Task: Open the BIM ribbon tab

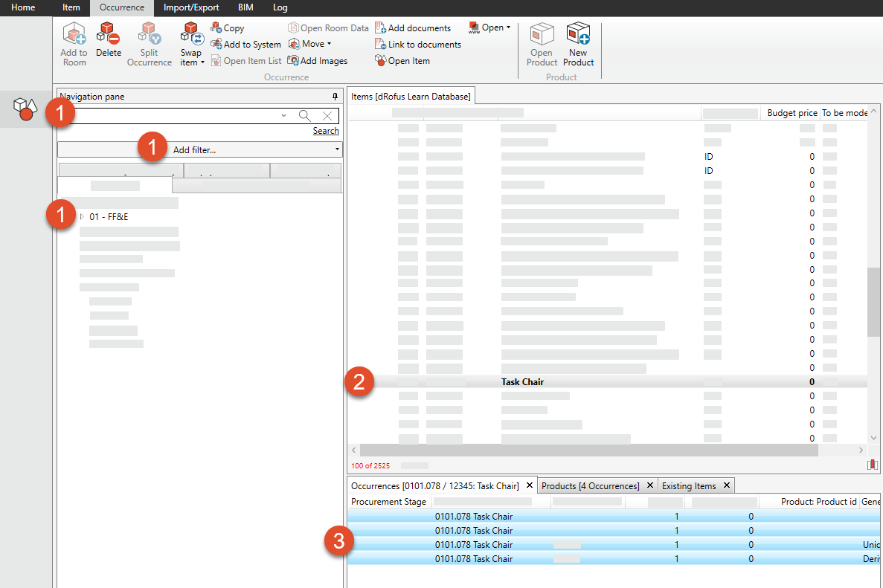Action: pyautogui.click(x=245, y=7)
